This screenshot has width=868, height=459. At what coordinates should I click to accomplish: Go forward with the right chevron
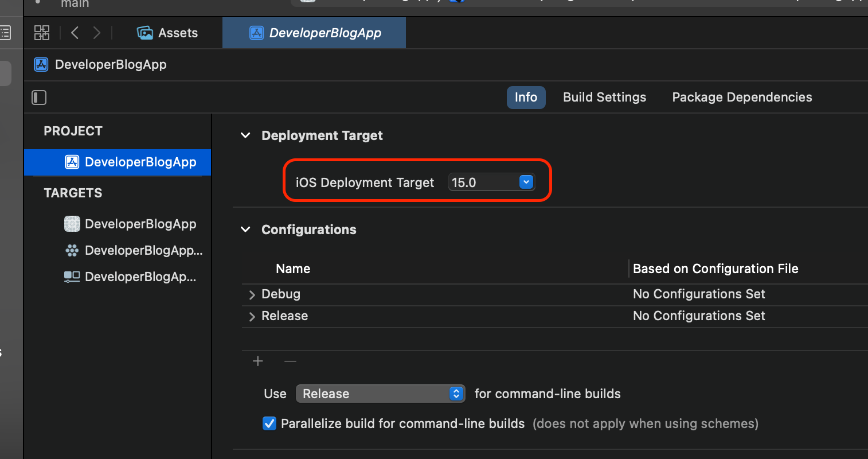click(x=97, y=33)
